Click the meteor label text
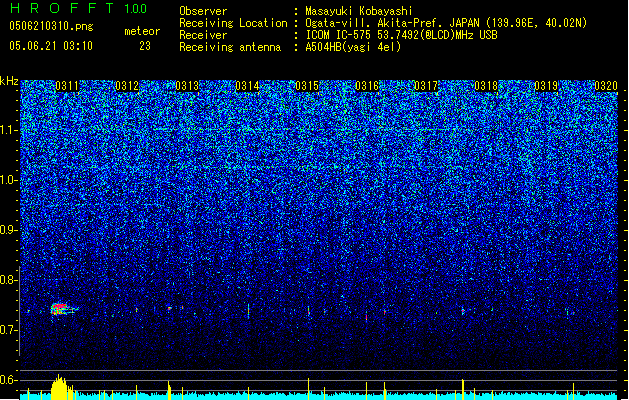This screenshot has height=400, width=629. click(142, 31)
